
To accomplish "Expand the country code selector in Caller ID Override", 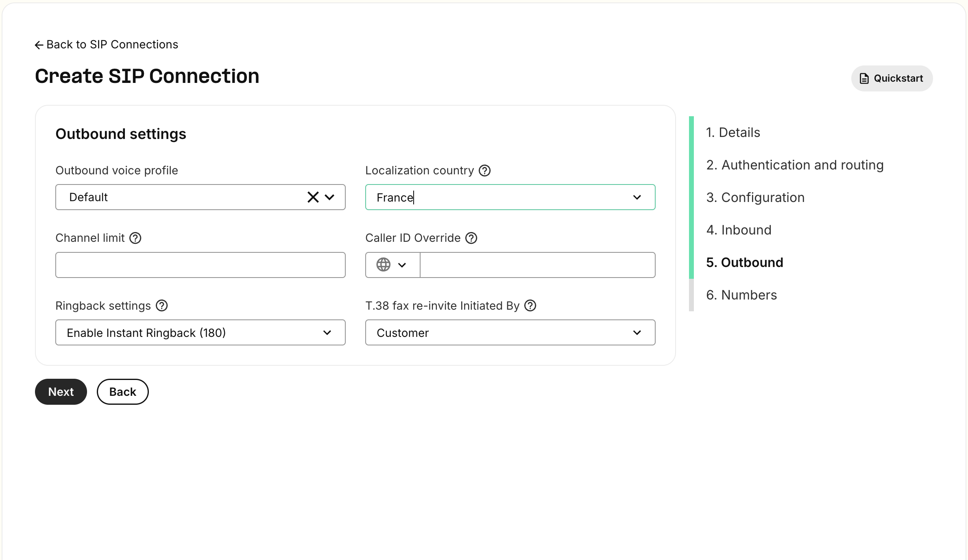I will [x=402, y=265].
